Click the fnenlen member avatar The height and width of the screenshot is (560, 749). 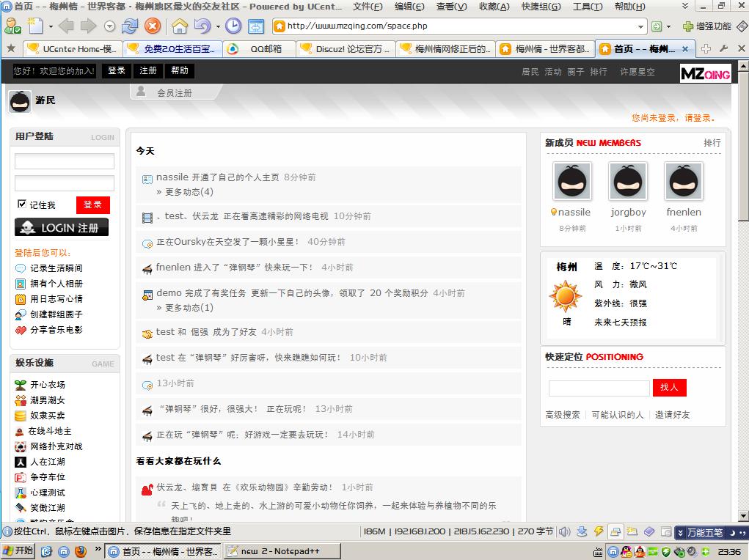[x=684, y=181]
